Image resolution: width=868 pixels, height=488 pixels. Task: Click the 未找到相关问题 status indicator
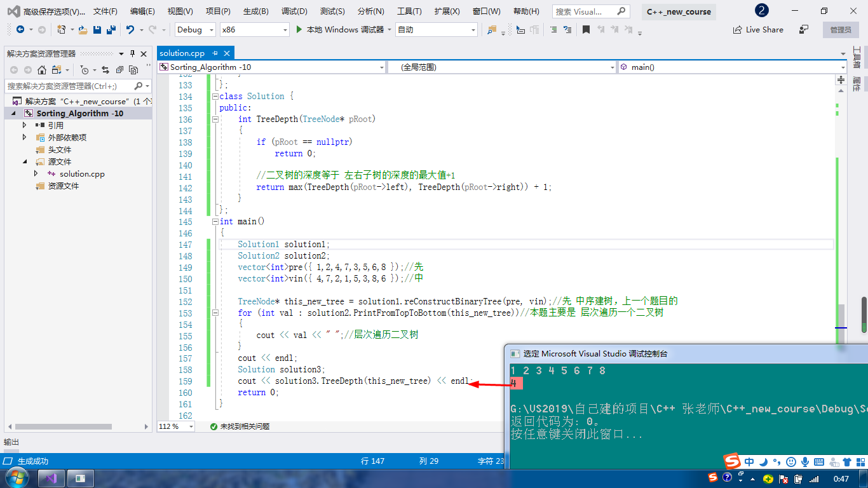click(240, 426)
